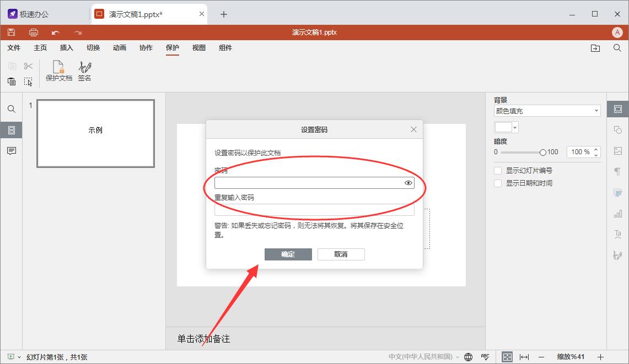Expand the slideshow start options dropdown
This screenshot has height=364, width=629.
(x=19, y=357)
